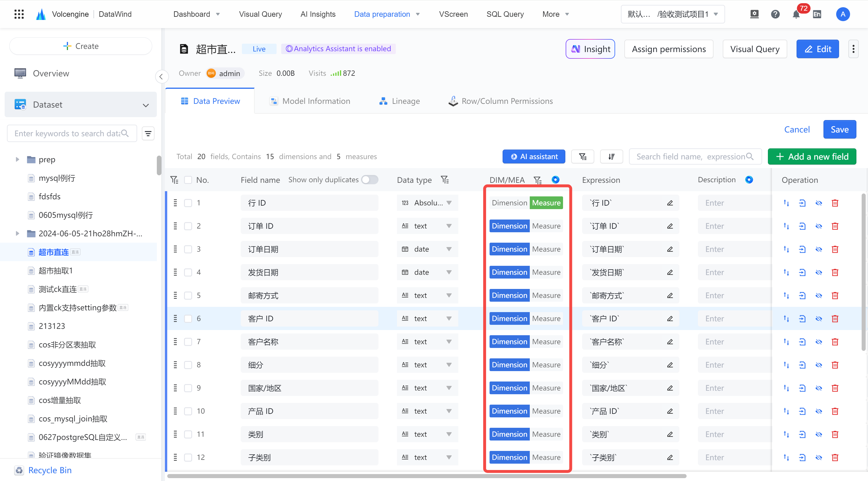This screenshot has width=868, height=481.
Task: Hide the 行 ID field with eye icon
Action: (x=819, y=203)
